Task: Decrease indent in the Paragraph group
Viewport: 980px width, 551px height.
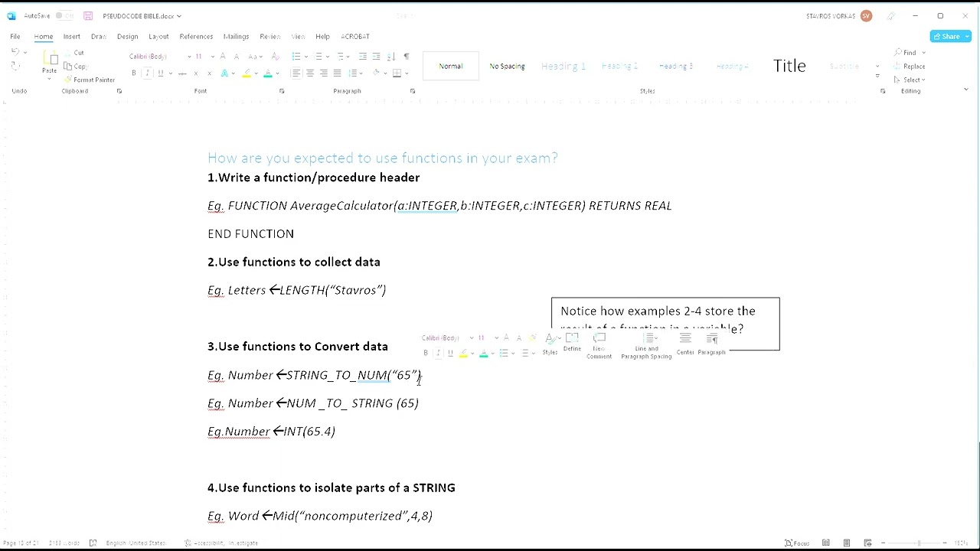Action: [363, 57]
